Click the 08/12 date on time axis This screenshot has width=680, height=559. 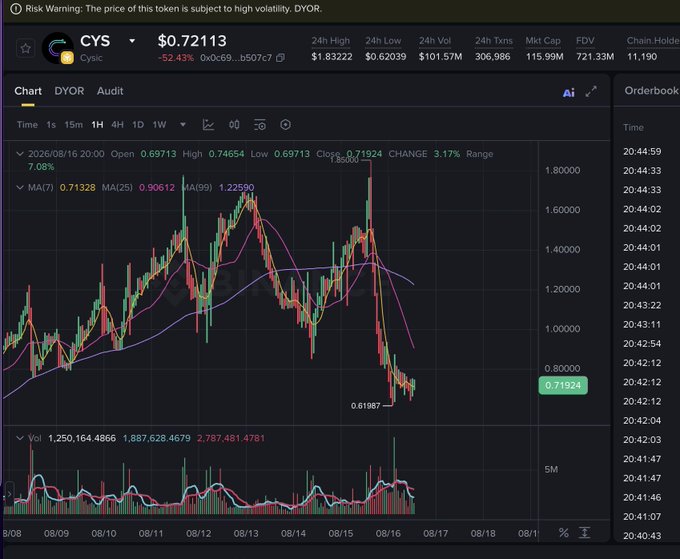tap(199, 533)
